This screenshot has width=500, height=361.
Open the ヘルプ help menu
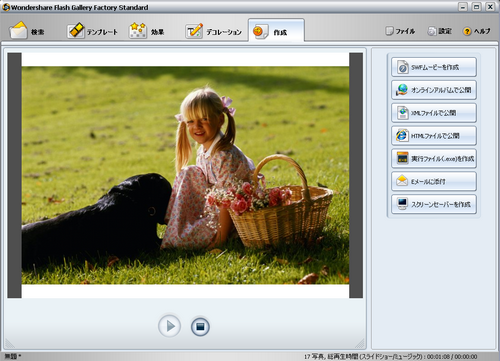(477, 31)
